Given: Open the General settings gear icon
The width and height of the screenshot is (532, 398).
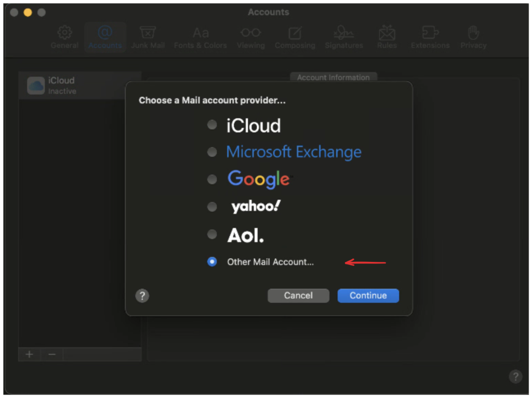Looking at the screenshot, I should 64,33.
